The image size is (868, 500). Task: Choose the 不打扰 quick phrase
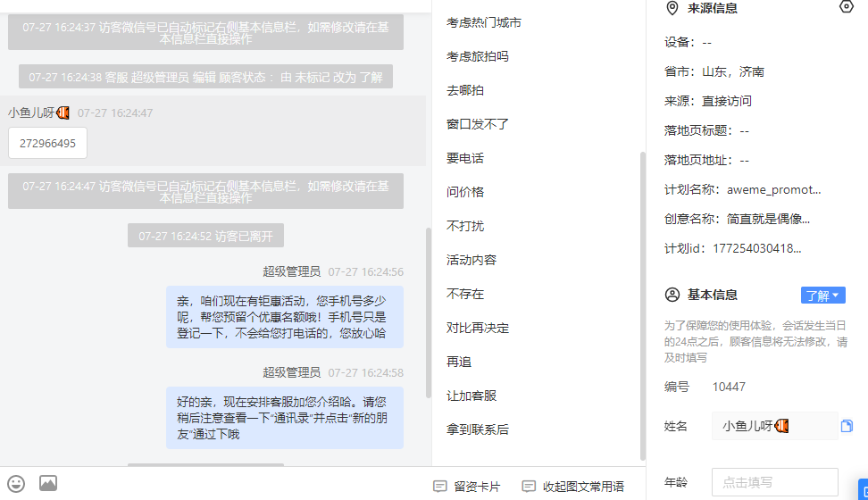(465, 226)
